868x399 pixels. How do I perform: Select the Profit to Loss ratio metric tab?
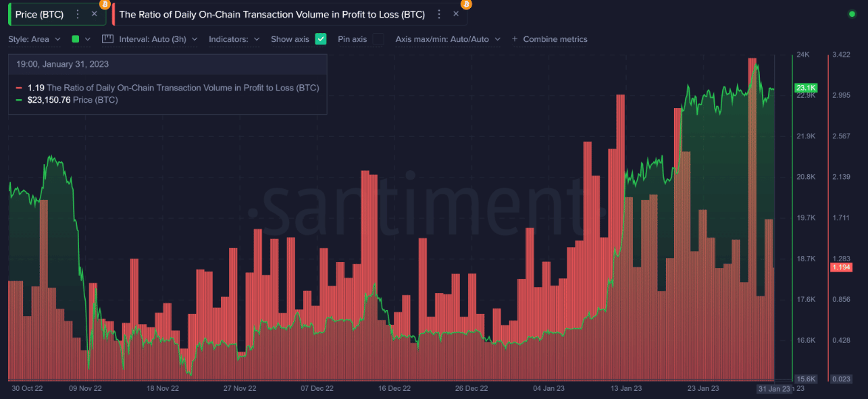(272, 14)
